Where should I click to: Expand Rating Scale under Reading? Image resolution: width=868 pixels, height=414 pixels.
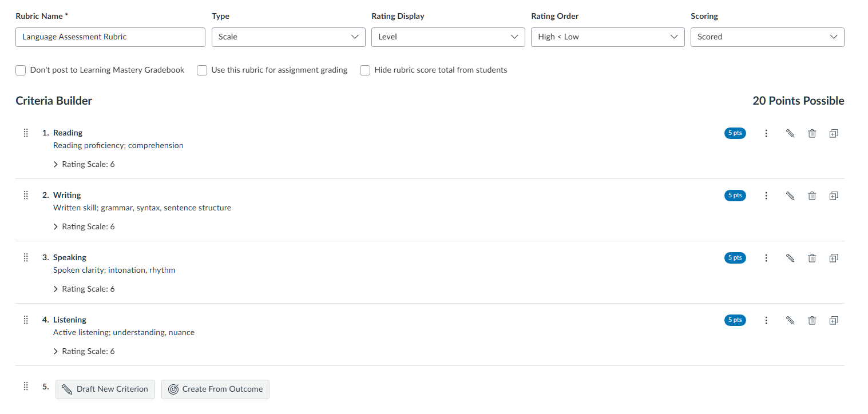(x=84, y=164)
